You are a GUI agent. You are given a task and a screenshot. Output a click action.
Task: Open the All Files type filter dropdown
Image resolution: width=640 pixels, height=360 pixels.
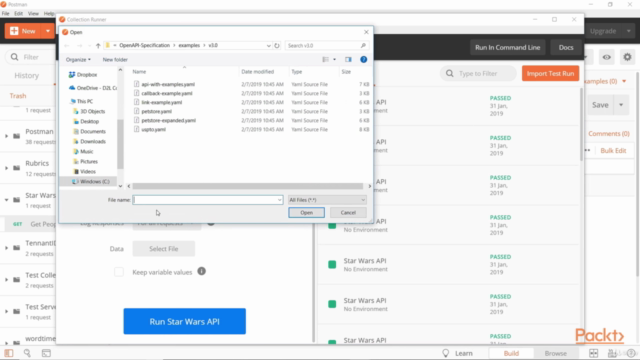327,200
